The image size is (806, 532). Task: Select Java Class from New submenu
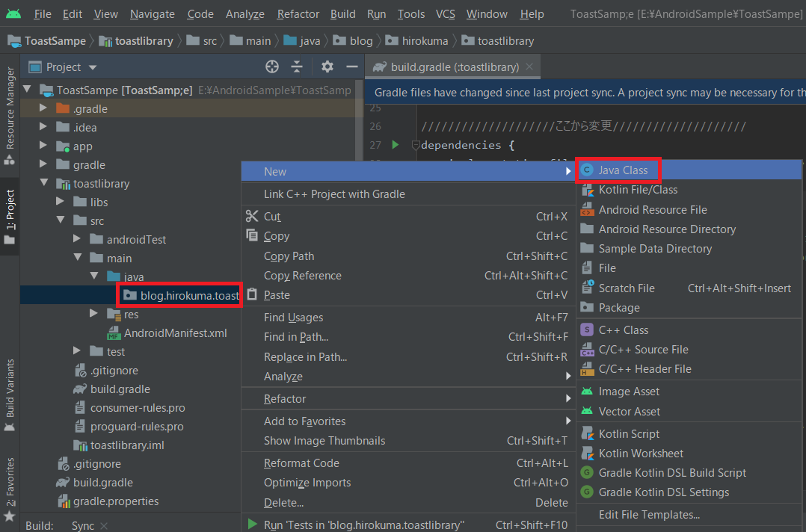(622, 170)
